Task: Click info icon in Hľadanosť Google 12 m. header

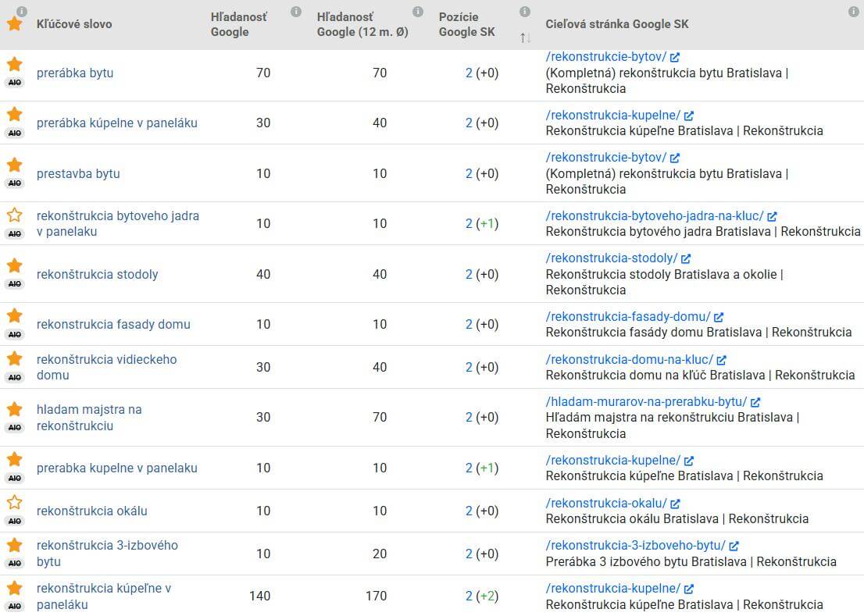Action: pyautogui.click(x=418, y=12)
